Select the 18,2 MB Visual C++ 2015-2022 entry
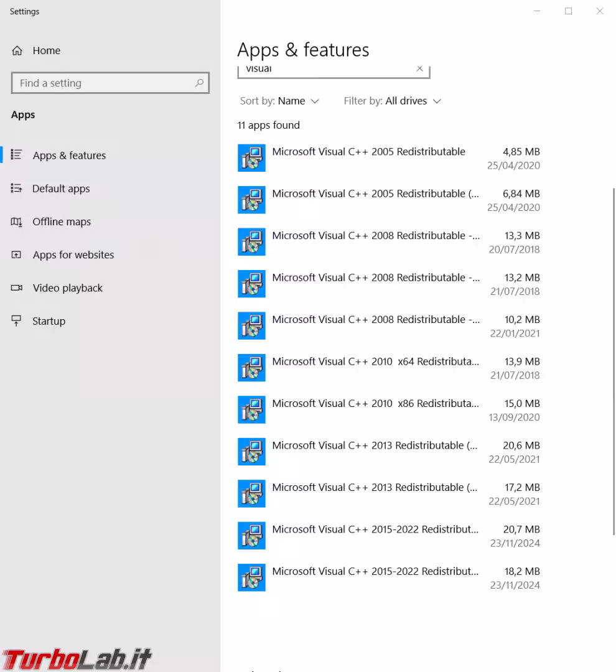The image size is (616, 672). [x=375, y=577]
